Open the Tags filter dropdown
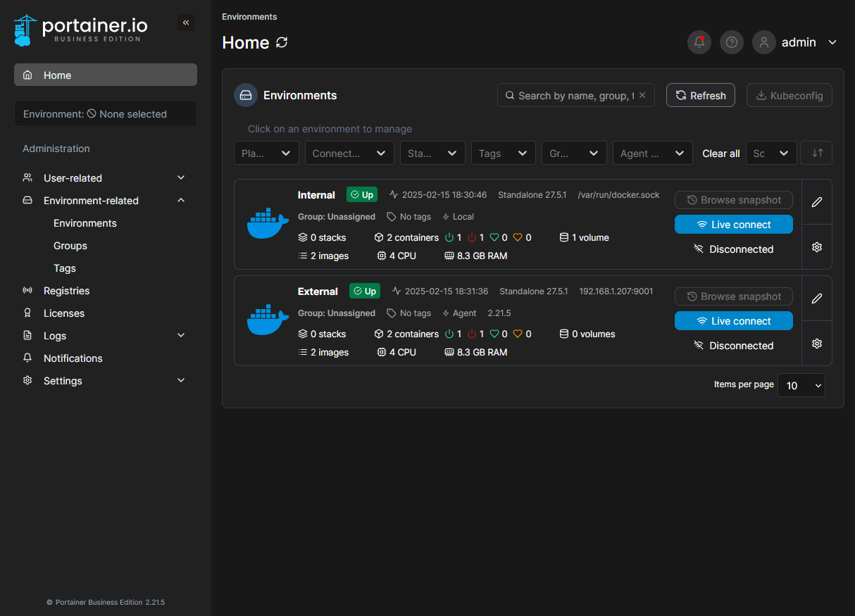The height and width of the screenshot is (616, 855). point(503,153)
